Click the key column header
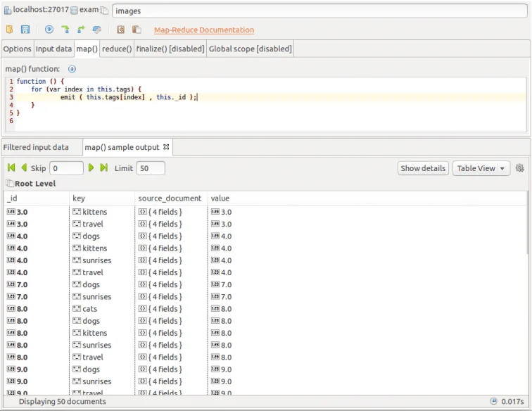The image size is (532, 411). pyautogui.click(x=102, y=198)
